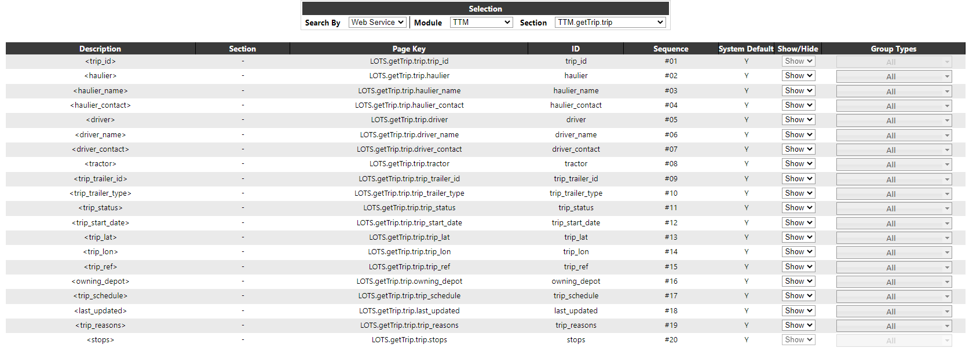
Task: Click sequence value #20
Action: 671,340
